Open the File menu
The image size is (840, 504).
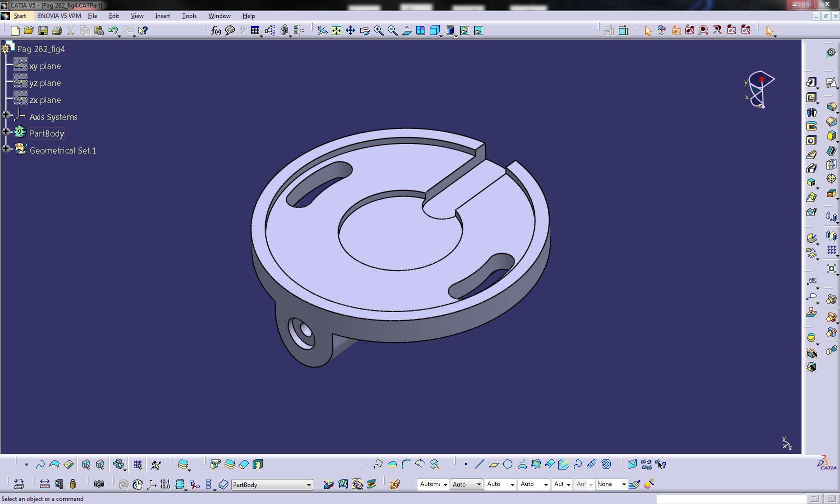tap(93, 16)
